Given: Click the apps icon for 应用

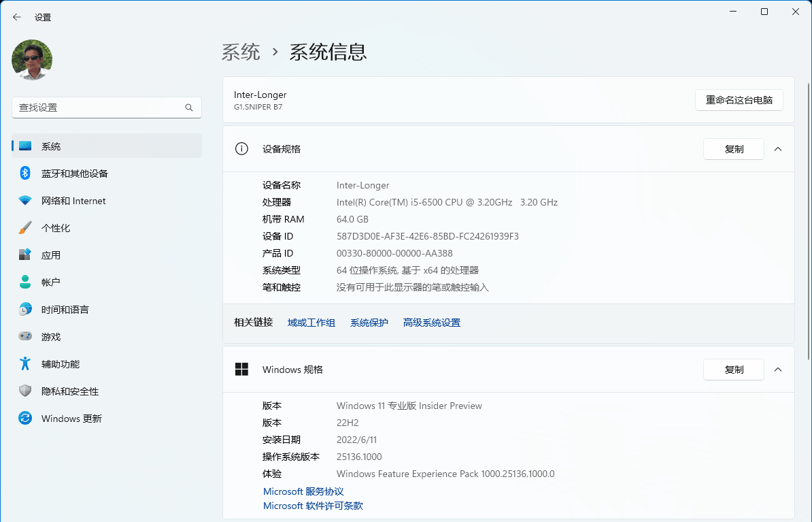Looking at the screenshot, I should click(25, 255).
